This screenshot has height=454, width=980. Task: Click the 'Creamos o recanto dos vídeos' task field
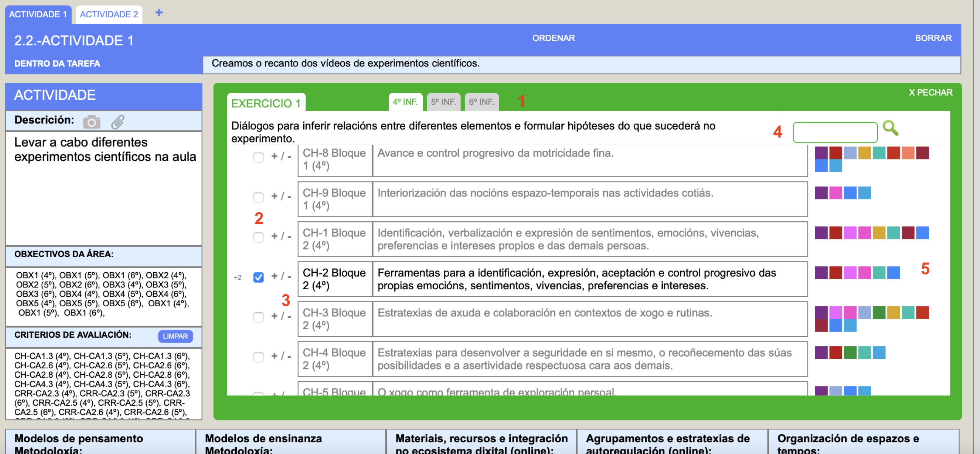click(x=581, y=65)
